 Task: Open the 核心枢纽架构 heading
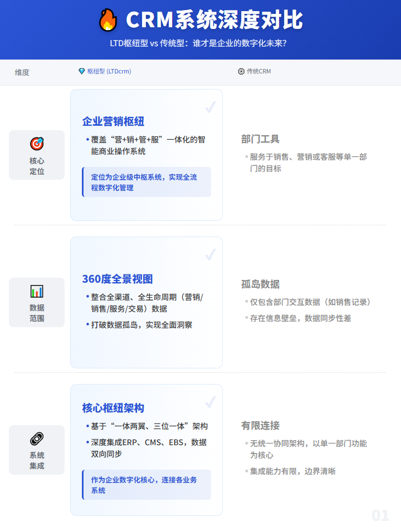point(114,408)
